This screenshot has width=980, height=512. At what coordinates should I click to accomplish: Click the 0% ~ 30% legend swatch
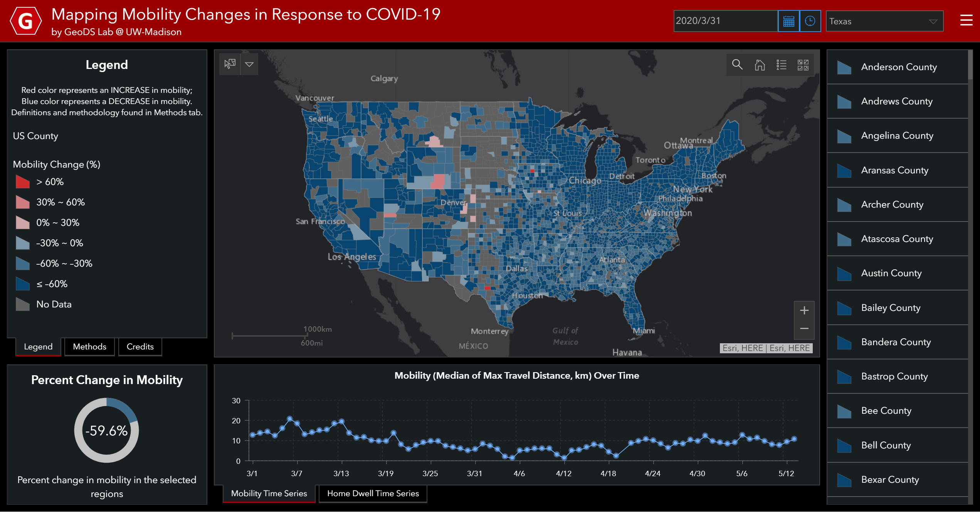pyautogui.click(x=22, y=223)
